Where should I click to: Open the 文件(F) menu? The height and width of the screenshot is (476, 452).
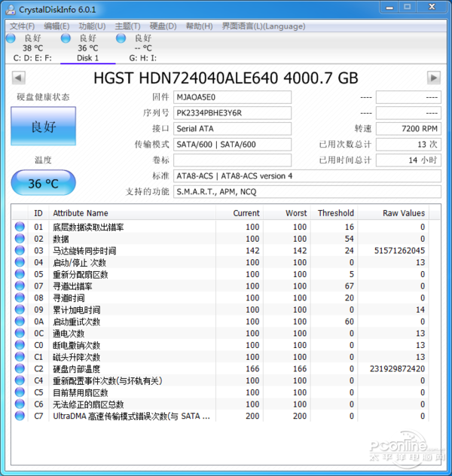point(22,26)
